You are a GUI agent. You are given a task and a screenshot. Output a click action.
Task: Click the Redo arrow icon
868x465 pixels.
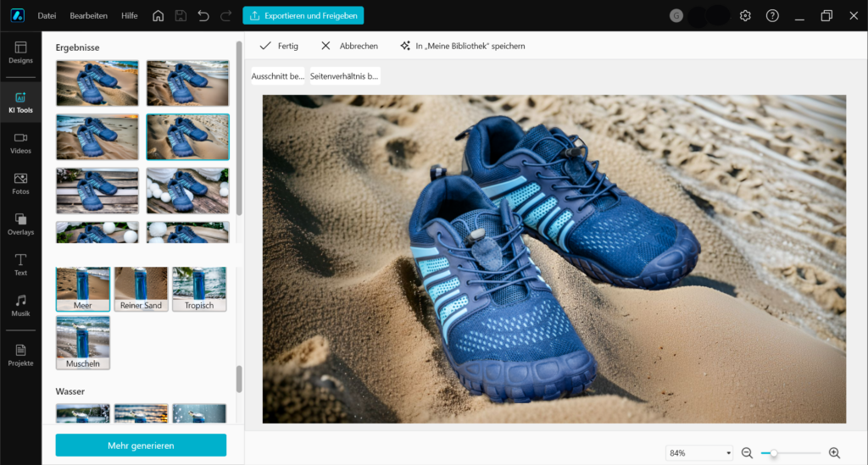[x=225, y=16]
